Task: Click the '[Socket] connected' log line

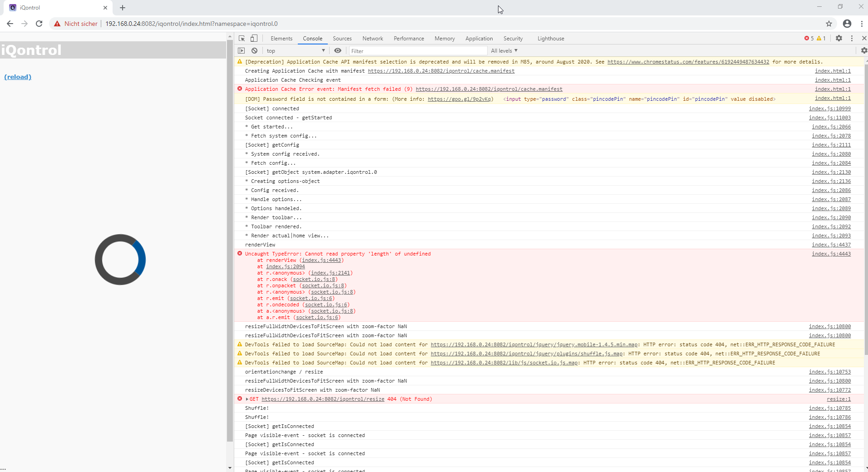Action: tap(272, 108)
